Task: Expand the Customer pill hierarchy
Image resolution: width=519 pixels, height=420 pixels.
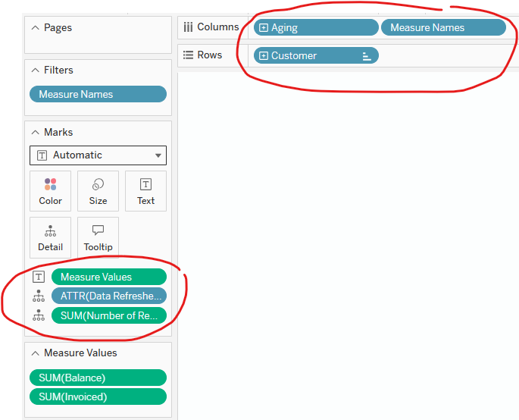Action: pos(264,56)
